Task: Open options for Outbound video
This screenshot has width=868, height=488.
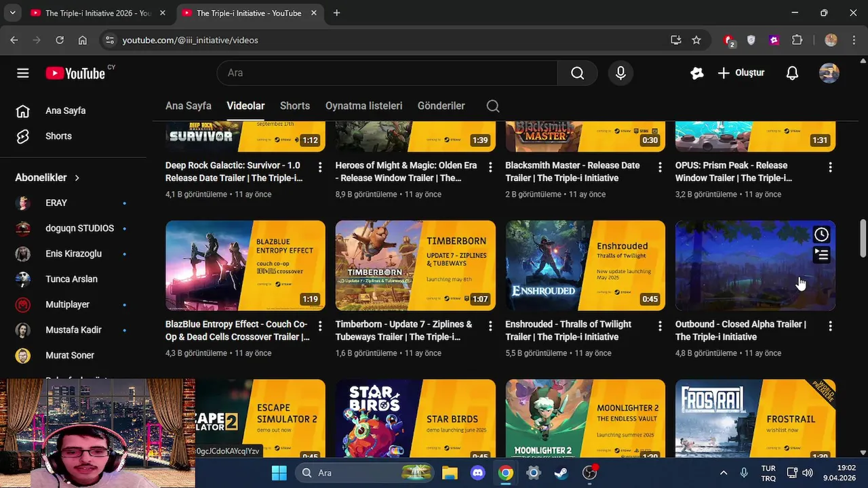Action: [x=830, y=326]
